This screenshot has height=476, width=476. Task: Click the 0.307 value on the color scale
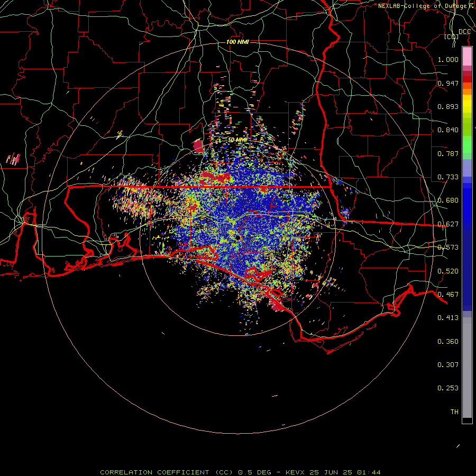pyautogui.click(x=448, y=365)
